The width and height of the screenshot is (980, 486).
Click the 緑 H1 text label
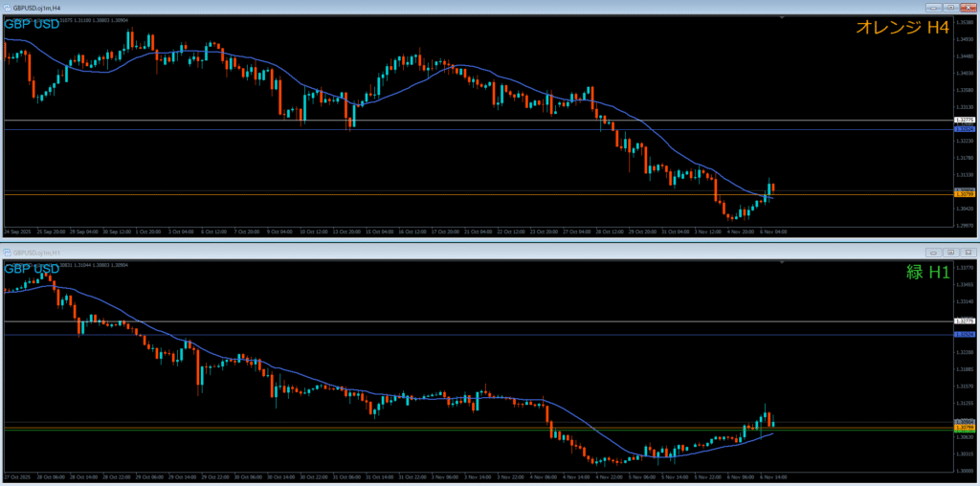coord(927,273)
